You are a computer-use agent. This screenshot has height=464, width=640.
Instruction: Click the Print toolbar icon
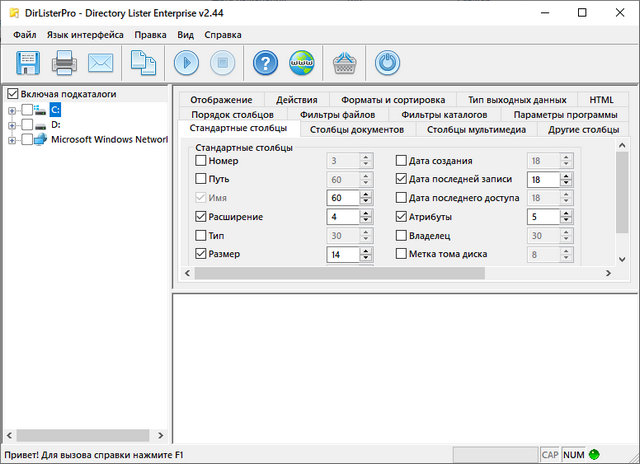pos(64,63)
